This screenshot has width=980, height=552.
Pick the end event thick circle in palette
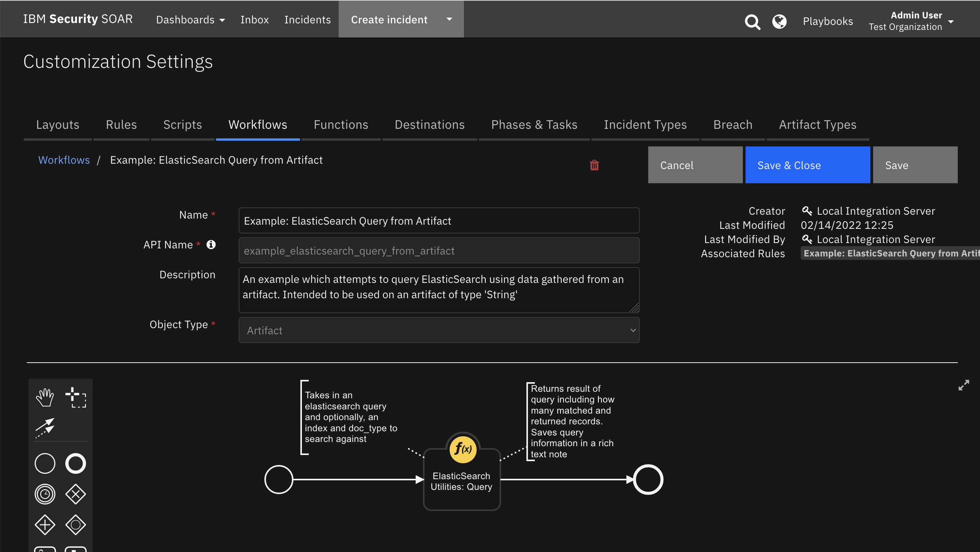75,463
